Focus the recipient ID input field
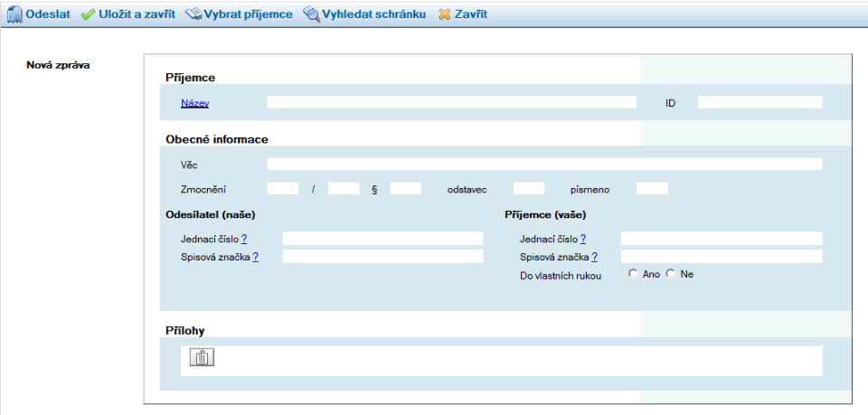This screenshot has width=868, height=415. coord(759,102)
